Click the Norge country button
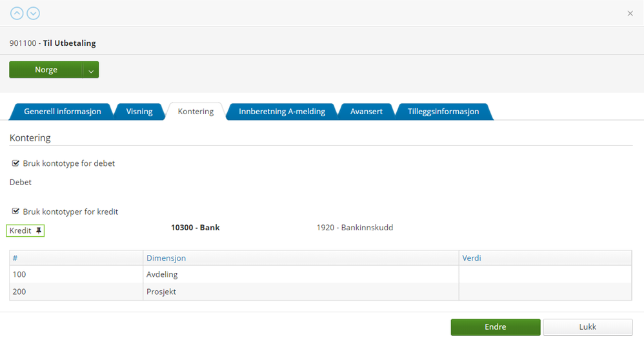This screenshot has width=644, height=340. click(x=46, y=70)
